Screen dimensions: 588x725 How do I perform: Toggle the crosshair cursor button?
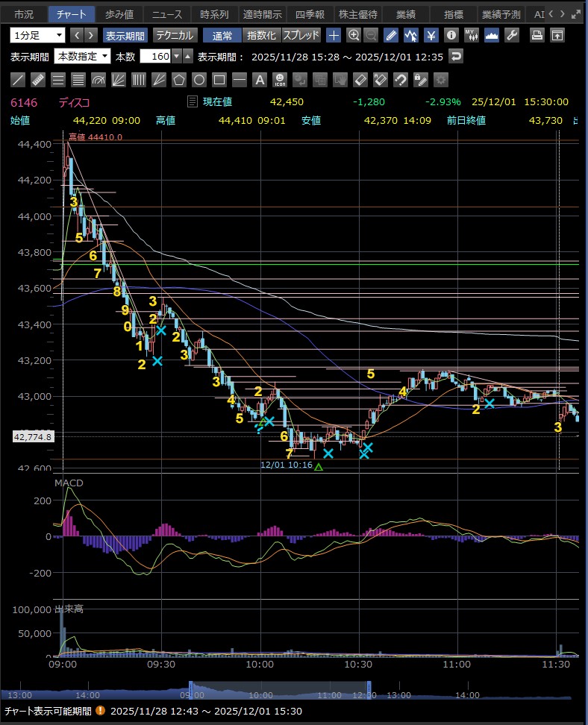(334, 35)
